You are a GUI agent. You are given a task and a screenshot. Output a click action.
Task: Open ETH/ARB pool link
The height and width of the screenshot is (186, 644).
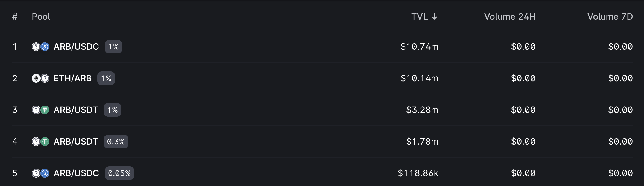[72, 78]
